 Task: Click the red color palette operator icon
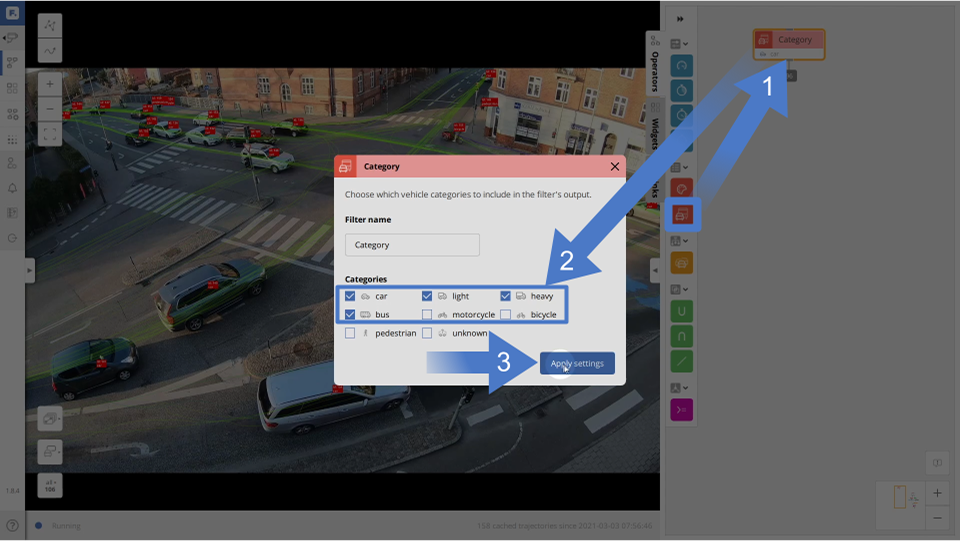(681, 188)
